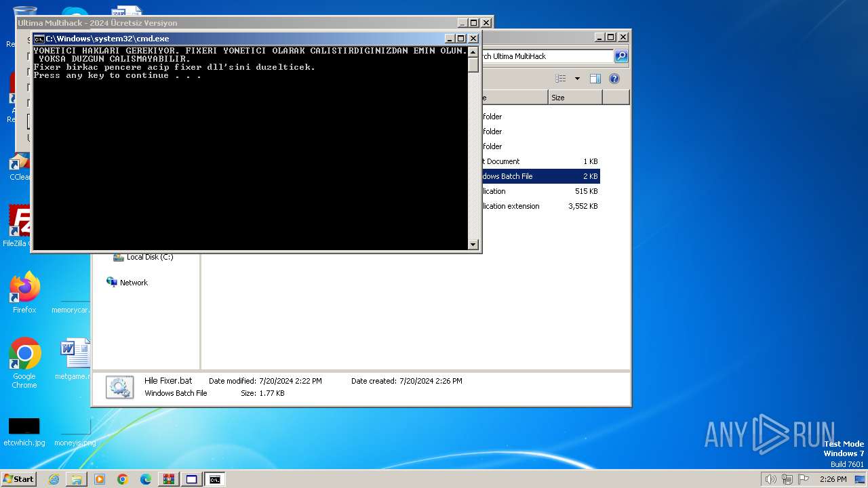Select the 3,552 KB application extension row

[x=540, y=206]
